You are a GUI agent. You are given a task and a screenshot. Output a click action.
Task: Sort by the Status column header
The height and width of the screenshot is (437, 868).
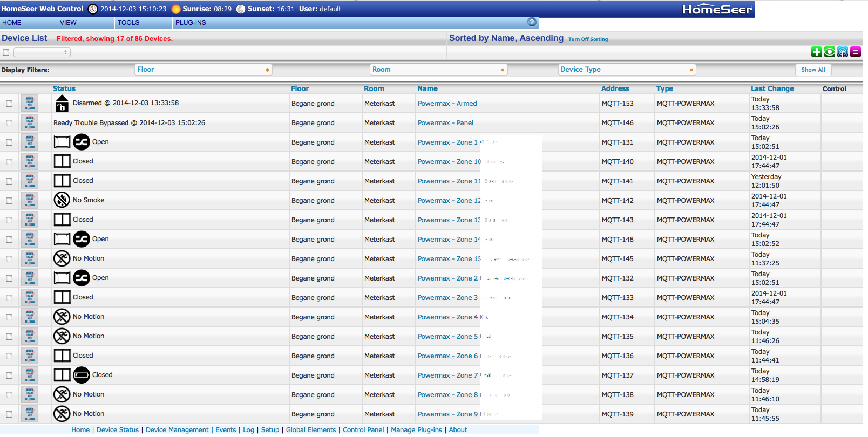click(64, 88)
